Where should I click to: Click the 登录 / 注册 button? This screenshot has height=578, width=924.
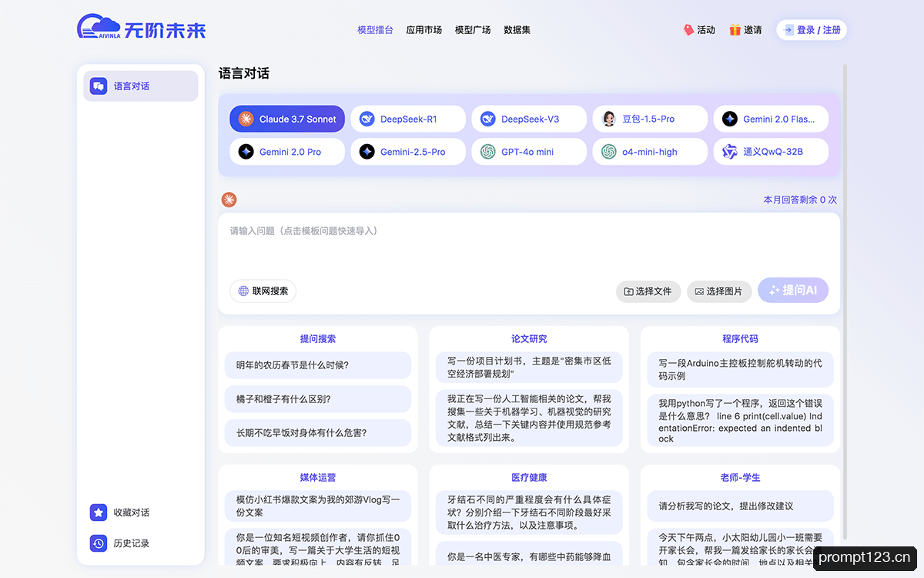(812, 30)
